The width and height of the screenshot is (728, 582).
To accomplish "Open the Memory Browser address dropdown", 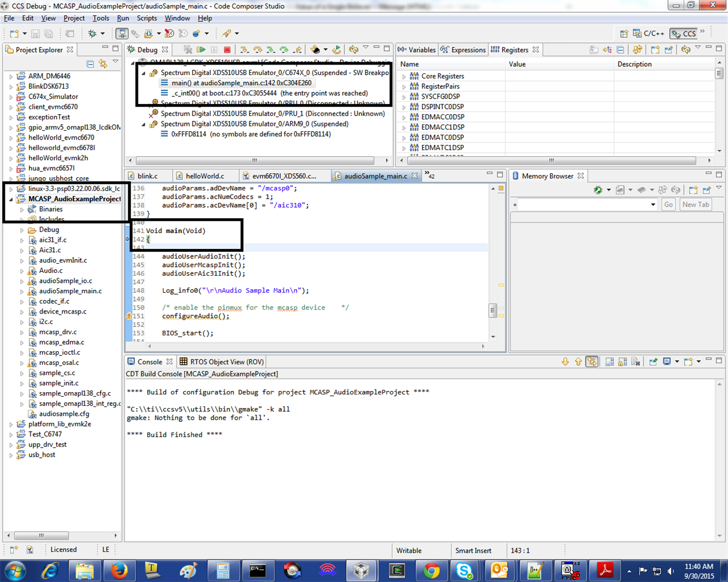I will click(653, 205).
